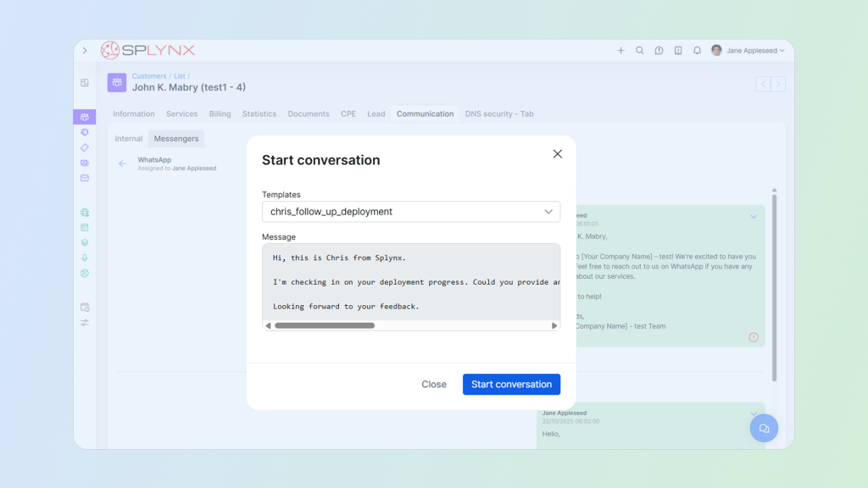This screenshot has height=488, width=868.
Task: Open search via magnifier icon
Action: click(640, 51)
